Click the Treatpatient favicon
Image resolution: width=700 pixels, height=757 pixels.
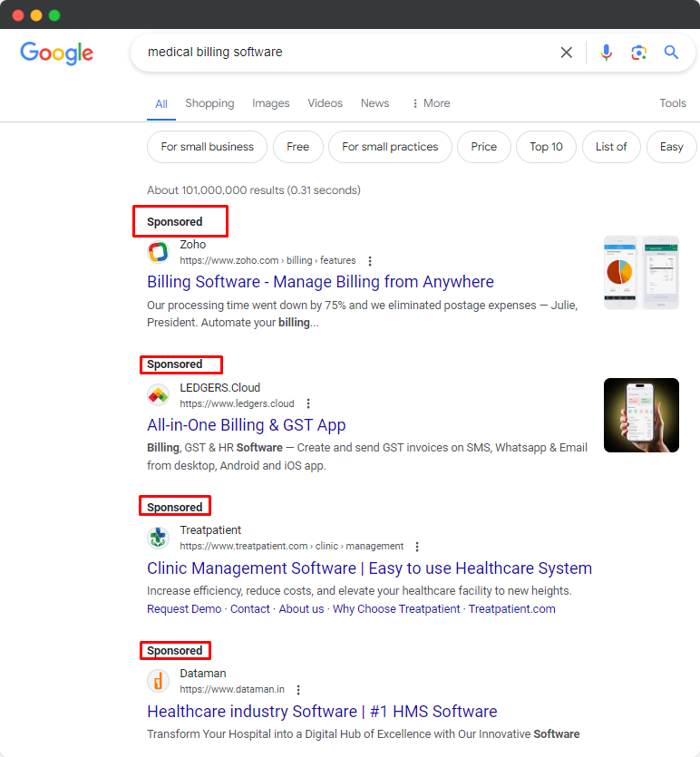[158, 538]
